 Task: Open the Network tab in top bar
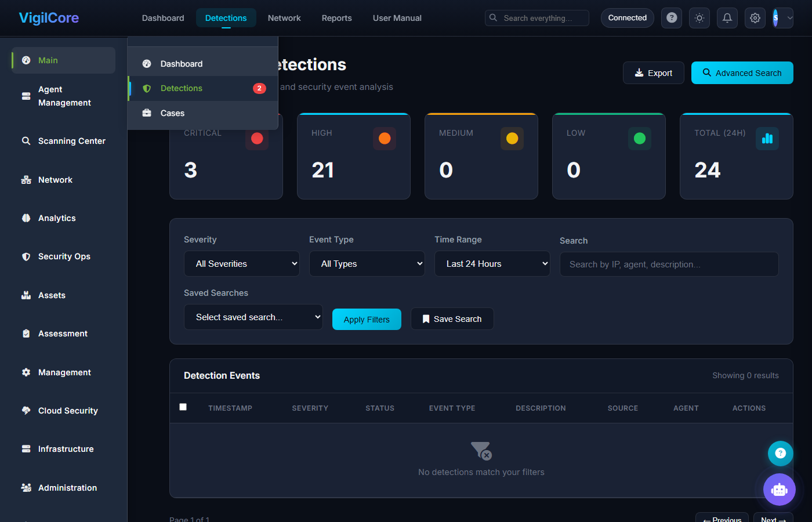point(284,18)
